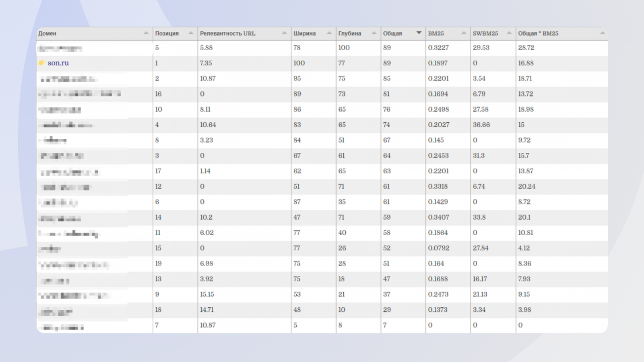The height and width of the screenshot is (362, 644).
Task: Click the sort arrow in the Позиция column header
Action: tap(191, 33)
